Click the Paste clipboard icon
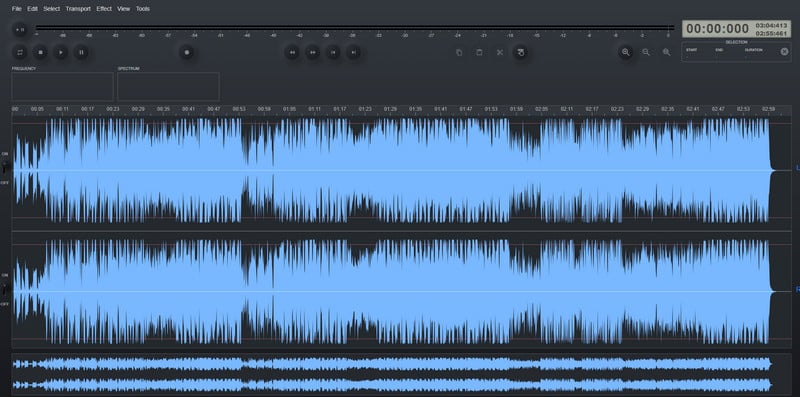 [479, 52]
